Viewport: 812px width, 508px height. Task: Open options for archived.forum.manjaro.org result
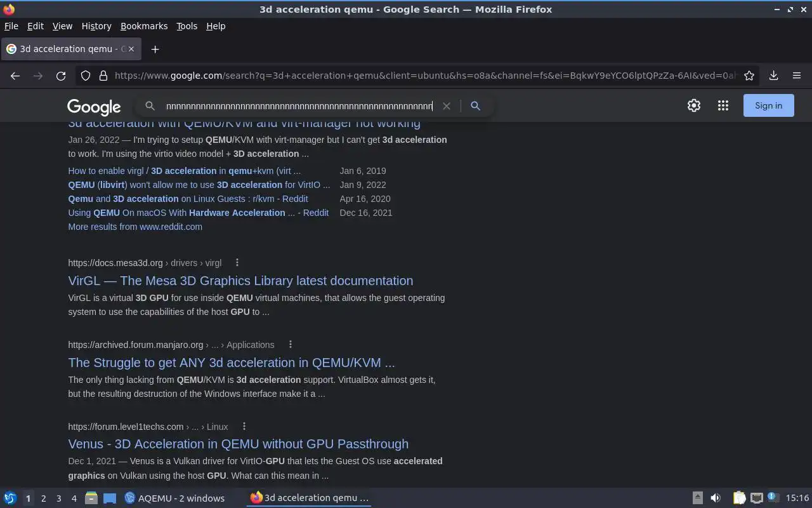pos(291,344)
